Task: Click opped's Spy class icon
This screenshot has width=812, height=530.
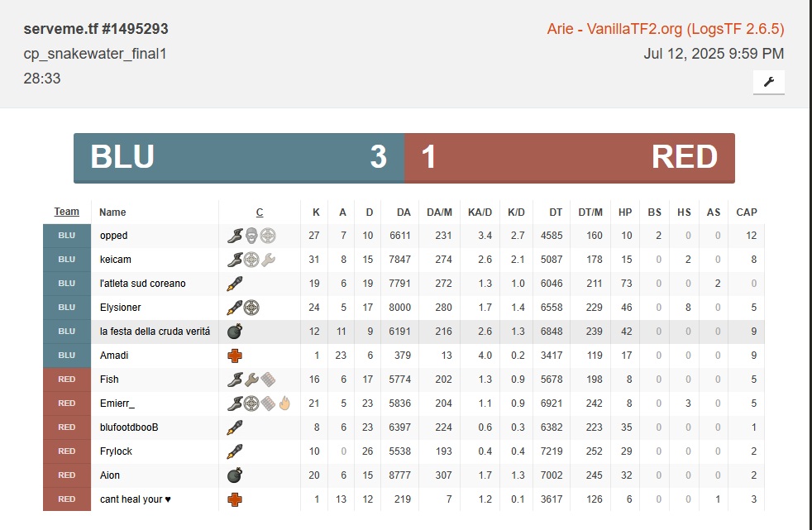Action: [x=251, y=236]
